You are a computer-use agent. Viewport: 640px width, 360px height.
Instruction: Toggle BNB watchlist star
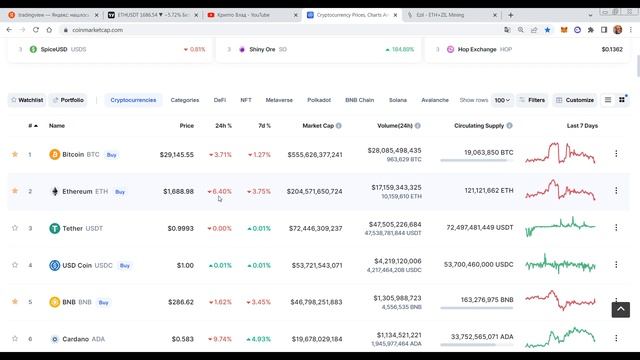[x=15, y=302]
